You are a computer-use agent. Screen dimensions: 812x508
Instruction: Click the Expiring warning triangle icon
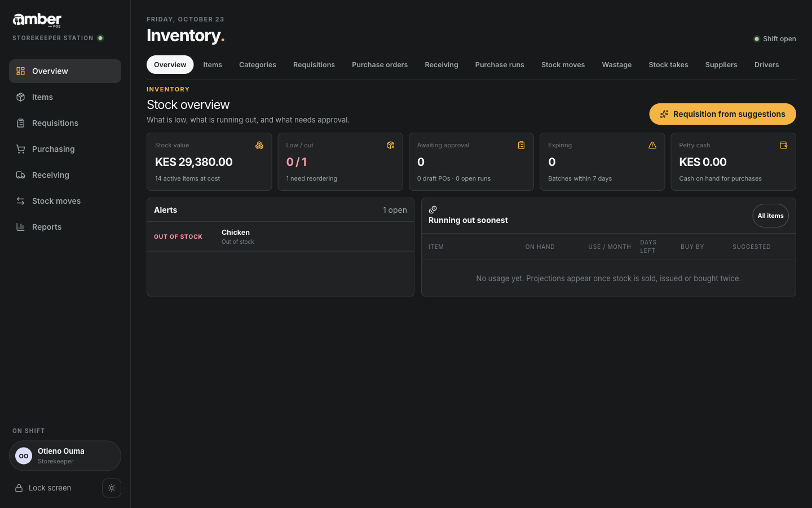tap(652, 145)
